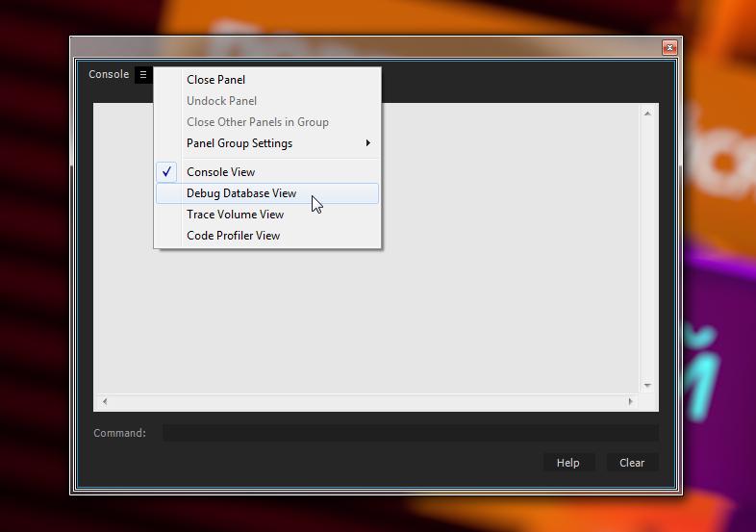Click the scroll up arrow
The height and width of the screenshot is (532, 756).
coord(647,114)
